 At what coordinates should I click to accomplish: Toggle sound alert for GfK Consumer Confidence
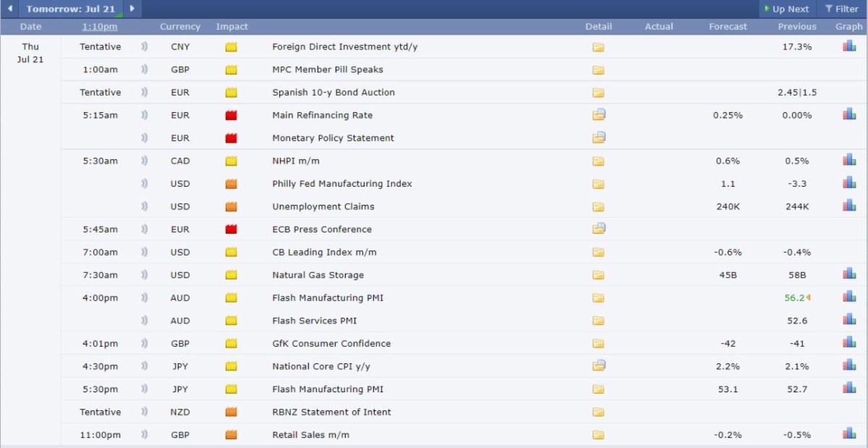click(x=144, y=344)
